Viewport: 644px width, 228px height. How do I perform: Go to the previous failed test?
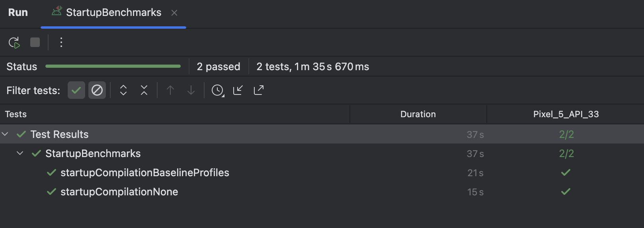tap(170, 90)
